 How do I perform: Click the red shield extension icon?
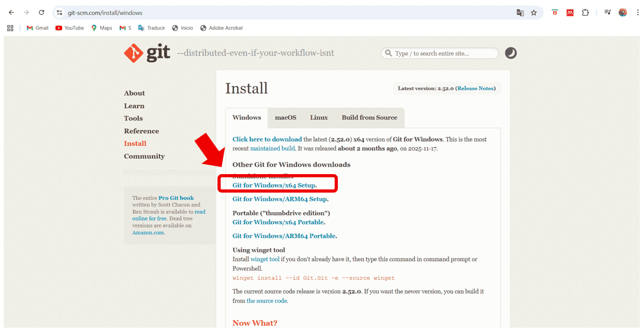click(555, 13)
